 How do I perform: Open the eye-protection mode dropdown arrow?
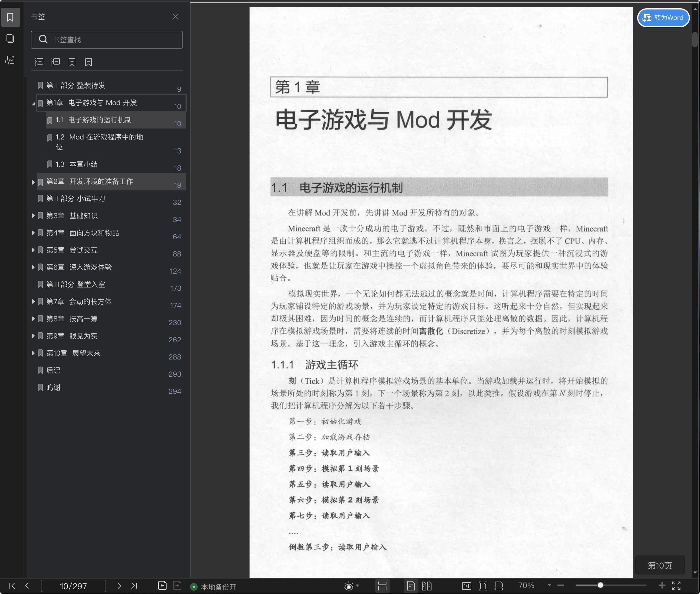[x=358, y=586]
